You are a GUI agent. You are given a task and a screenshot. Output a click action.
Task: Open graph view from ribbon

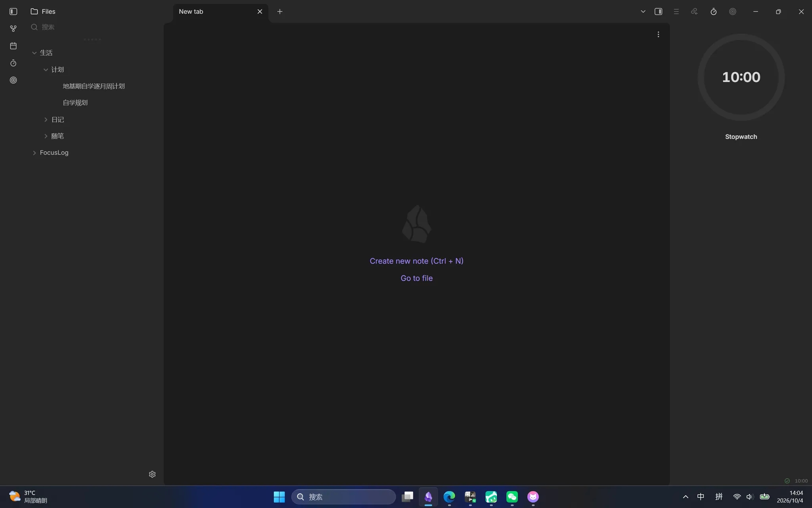pyautogui.click(x=13, y=29)
